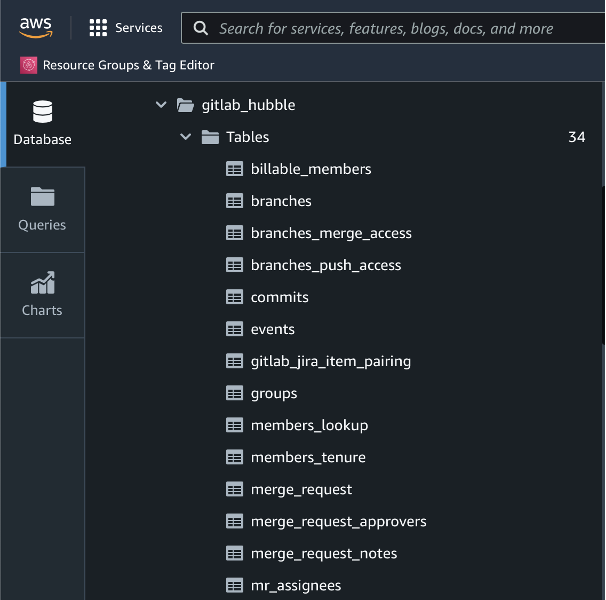Screen dimensions: 606x600
Task: Click the Resource Groups & Tag Editor icon
Action: pos(29,65)
